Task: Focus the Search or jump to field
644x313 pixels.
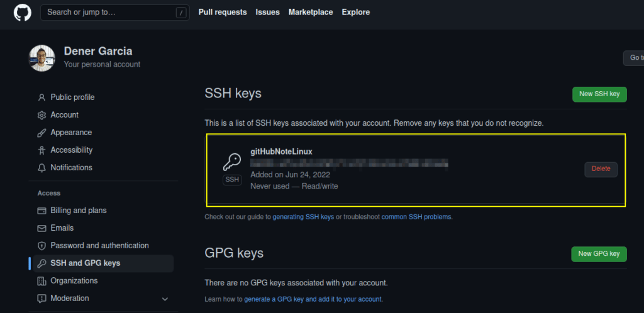Action: tap(115, 13)
